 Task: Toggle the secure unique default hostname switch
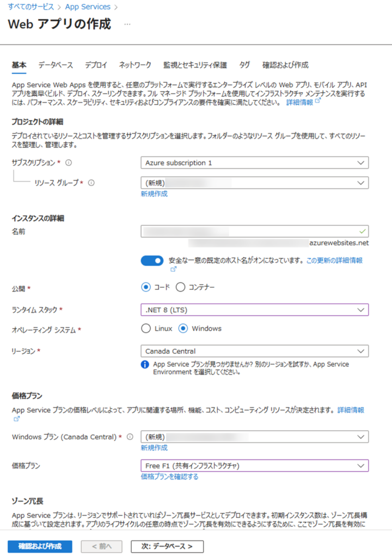point(152,260)
